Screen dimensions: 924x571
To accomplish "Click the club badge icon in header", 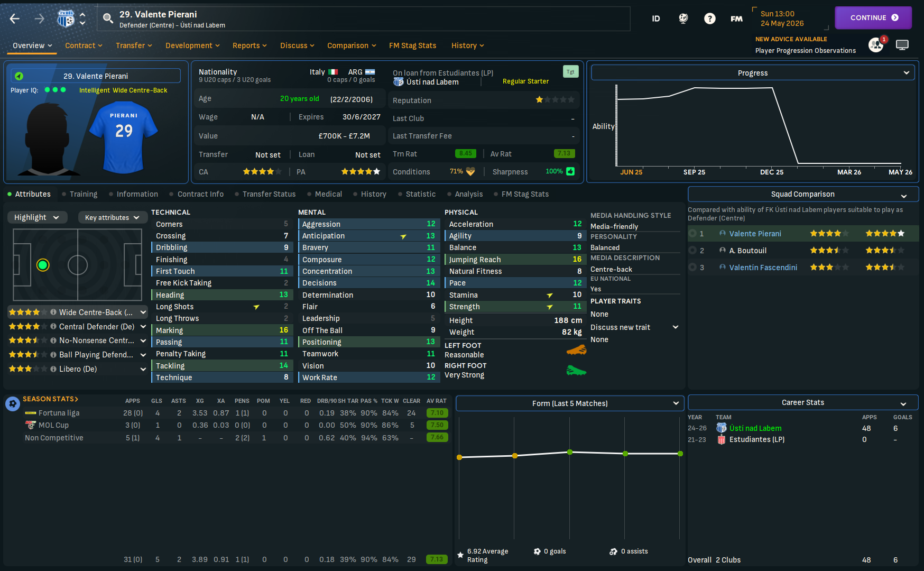I will [x=66, y=19].
